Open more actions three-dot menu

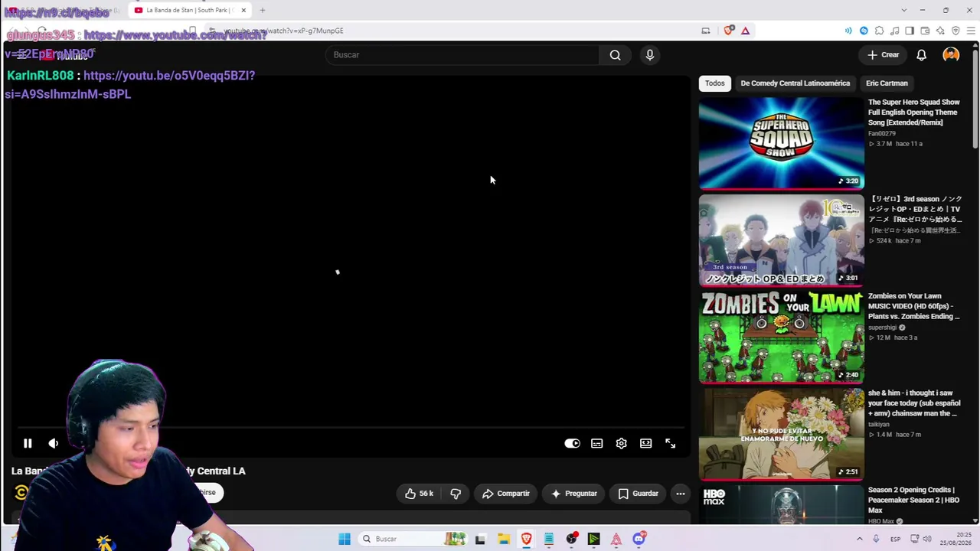pyautogui.click(x=681, y=494)
